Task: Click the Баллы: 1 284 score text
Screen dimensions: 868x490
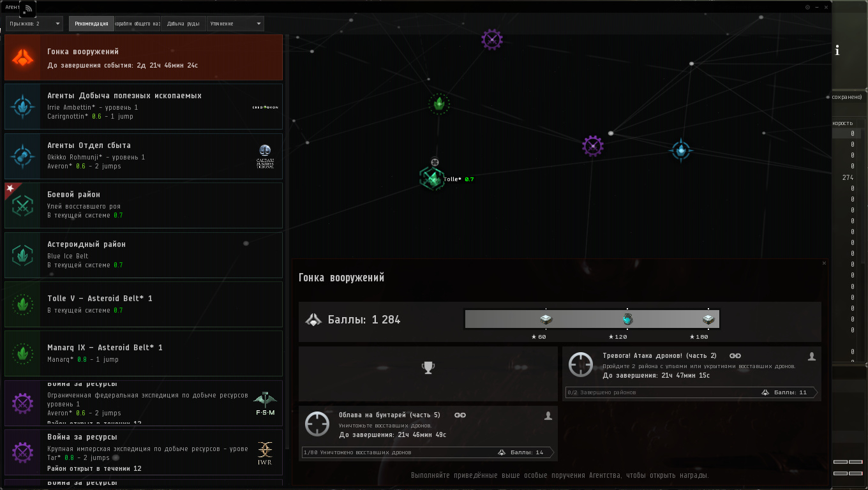Action: [364, 320]
